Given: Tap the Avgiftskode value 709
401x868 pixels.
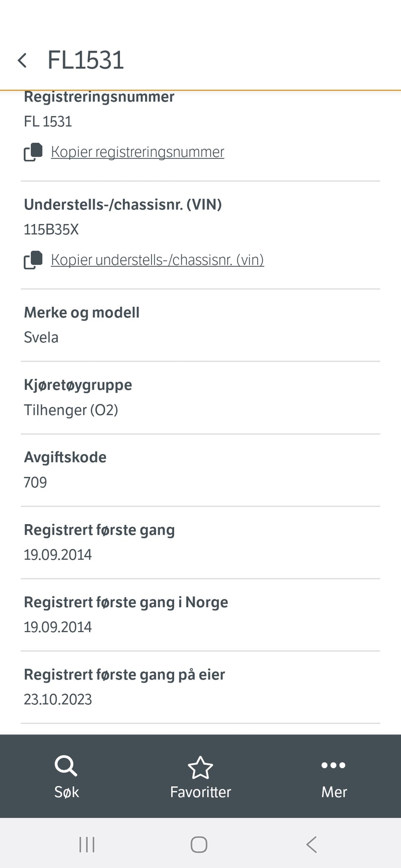Looking at the screenshot, I should coord(36,482).
